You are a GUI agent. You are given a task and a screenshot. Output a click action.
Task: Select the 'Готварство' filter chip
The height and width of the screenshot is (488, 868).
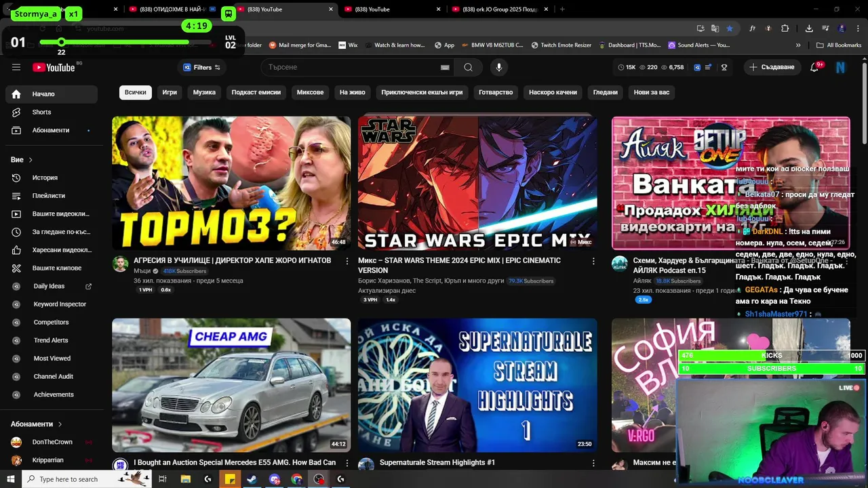(x=496, y=92)
